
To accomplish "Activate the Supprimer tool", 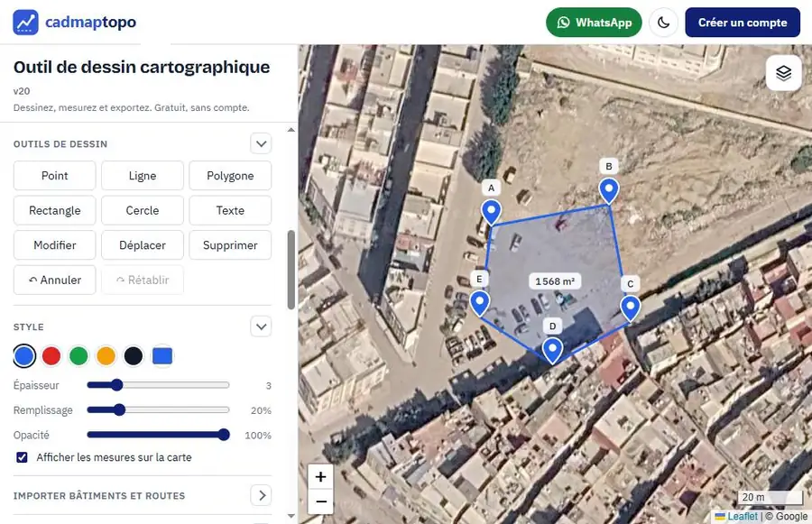I will point(230,245).
